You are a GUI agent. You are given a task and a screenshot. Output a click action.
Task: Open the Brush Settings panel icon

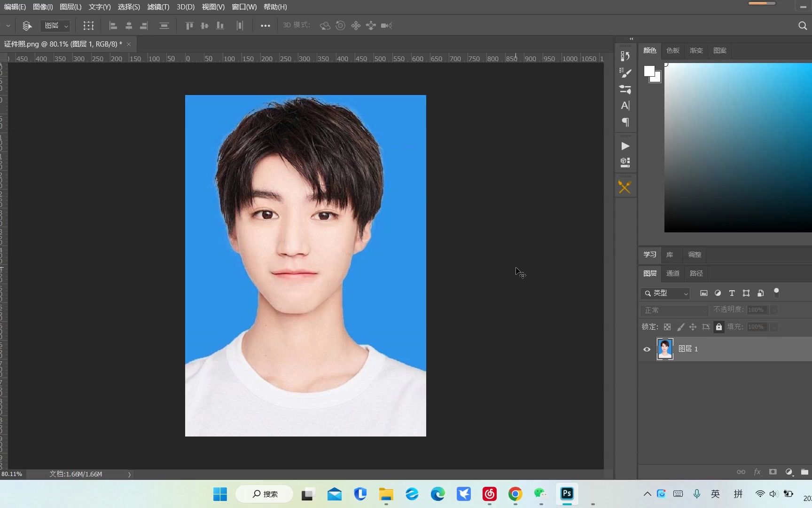[625, 73]
